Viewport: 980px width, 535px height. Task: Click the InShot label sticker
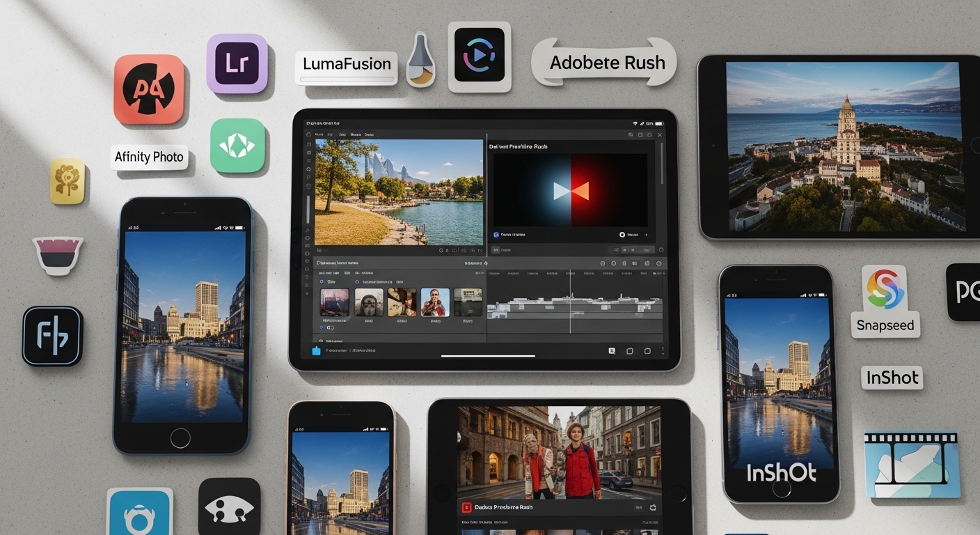(x=892, y=378)
